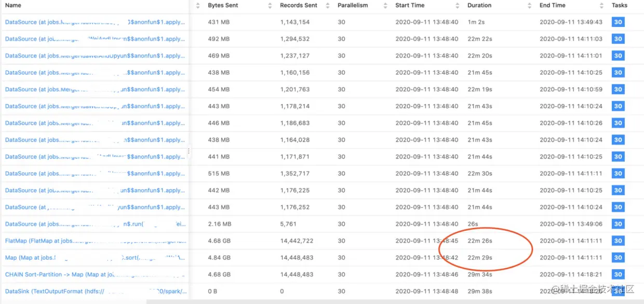Click tasks badge 30 in the 29m 34s row

[x=618, y=274]
